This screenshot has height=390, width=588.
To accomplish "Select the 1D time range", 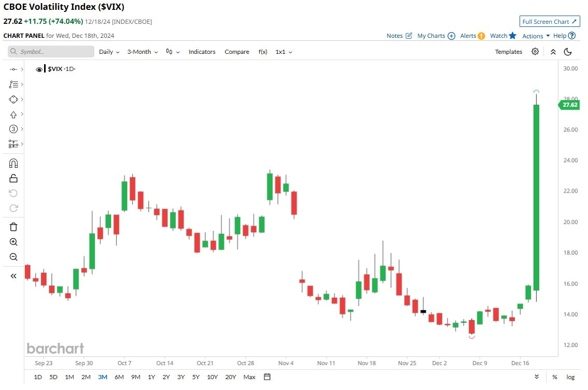I will pyautogui.click(x=38, y=377).
